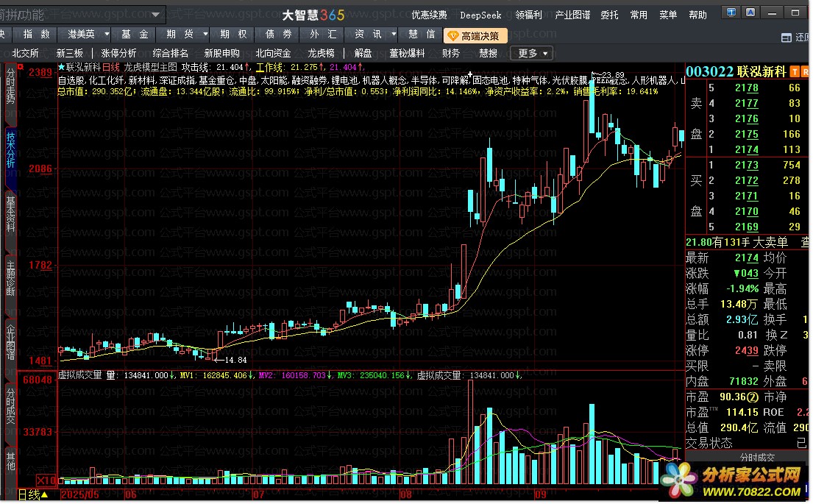The width and height of the screenshot is (813, 504).
Task: Open the 帮助 menu
Action: pos(698,15)
